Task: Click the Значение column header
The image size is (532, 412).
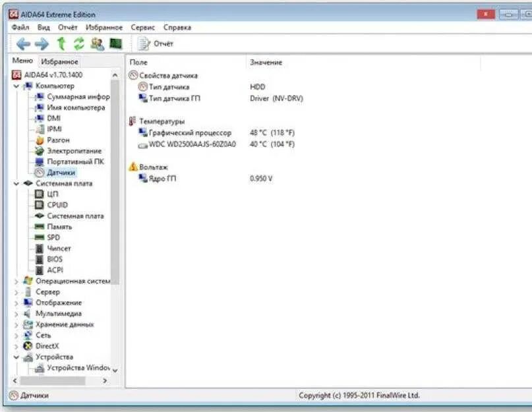Action: (x=266, y=63)
